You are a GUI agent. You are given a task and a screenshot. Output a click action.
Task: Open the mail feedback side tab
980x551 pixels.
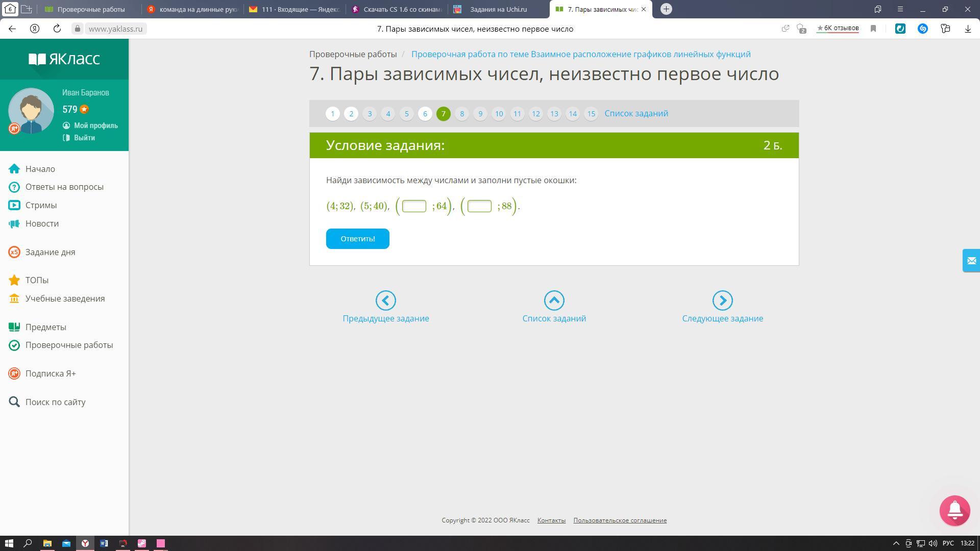971,261
